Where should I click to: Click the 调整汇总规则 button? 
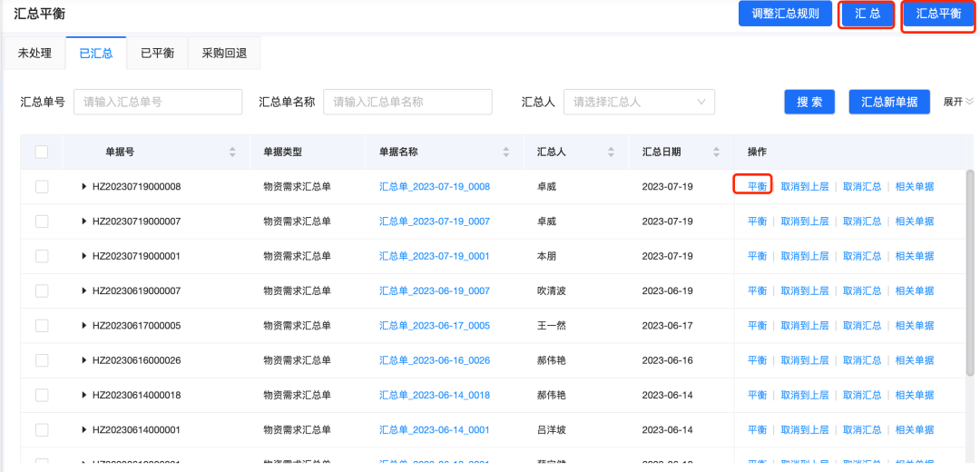(x=786, y=15)
